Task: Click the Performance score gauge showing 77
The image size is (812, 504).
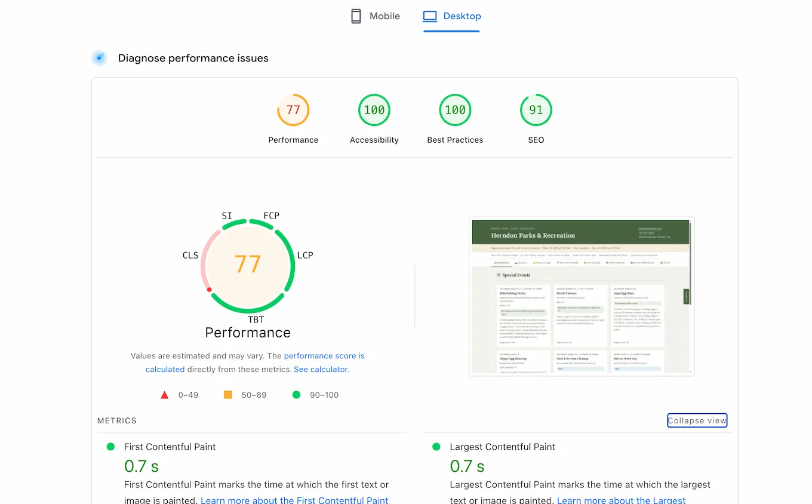Action: (293, 110)
